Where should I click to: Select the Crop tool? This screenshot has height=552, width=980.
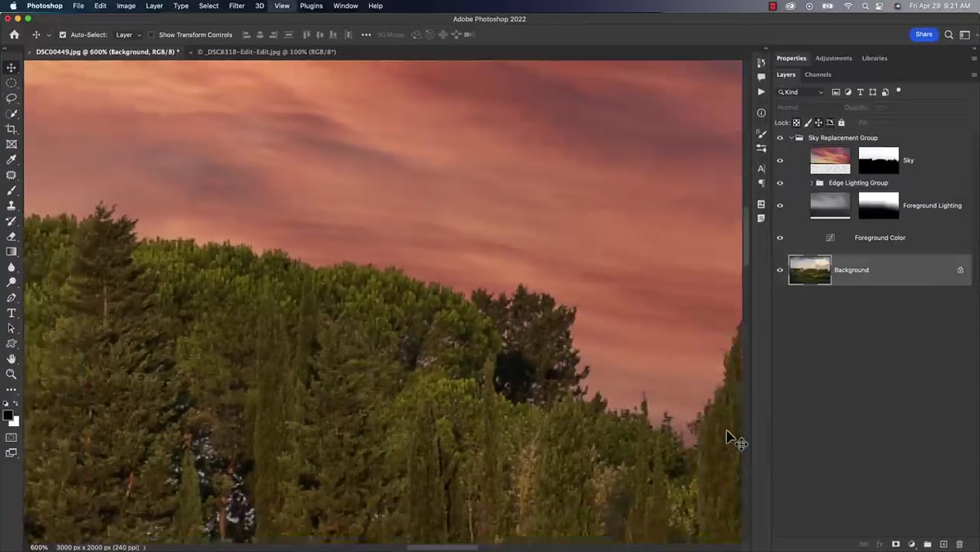[11, 129]
